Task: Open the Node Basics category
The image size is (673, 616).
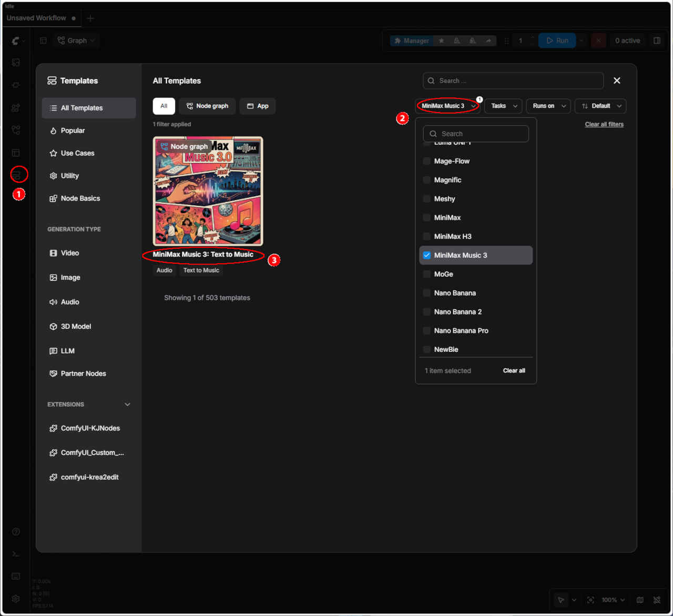Action: (89, 198)
